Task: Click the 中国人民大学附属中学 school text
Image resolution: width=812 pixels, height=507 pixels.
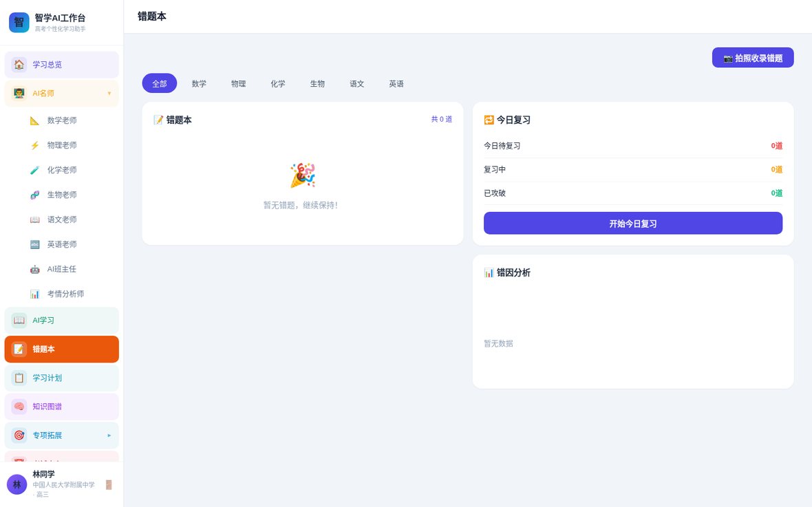Action: pyautogui.click(x=64, y=485)
